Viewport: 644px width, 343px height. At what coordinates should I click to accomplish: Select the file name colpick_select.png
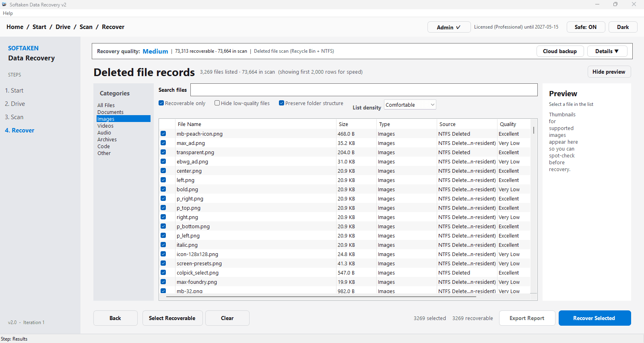[x=198, y=273]
